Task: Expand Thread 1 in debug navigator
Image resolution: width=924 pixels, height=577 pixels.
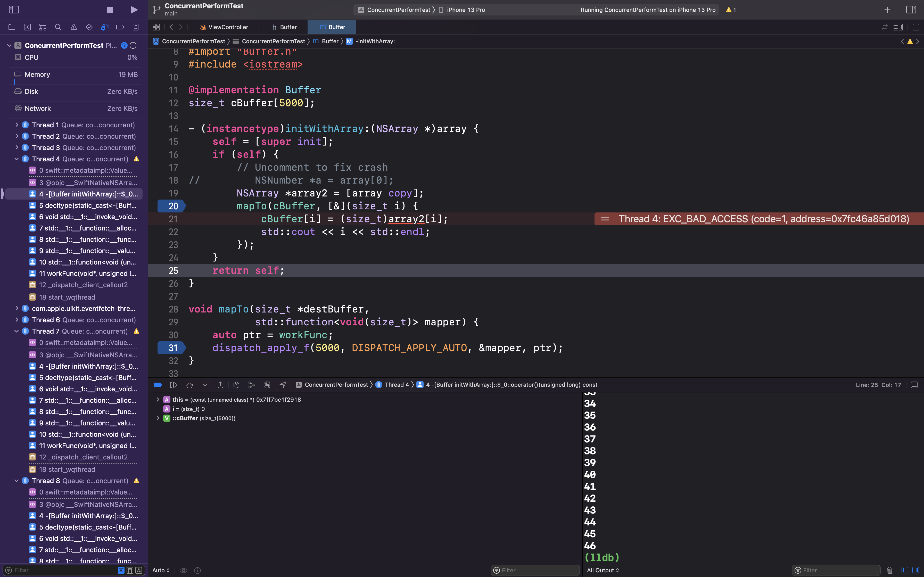Action: tap(17, 125)
